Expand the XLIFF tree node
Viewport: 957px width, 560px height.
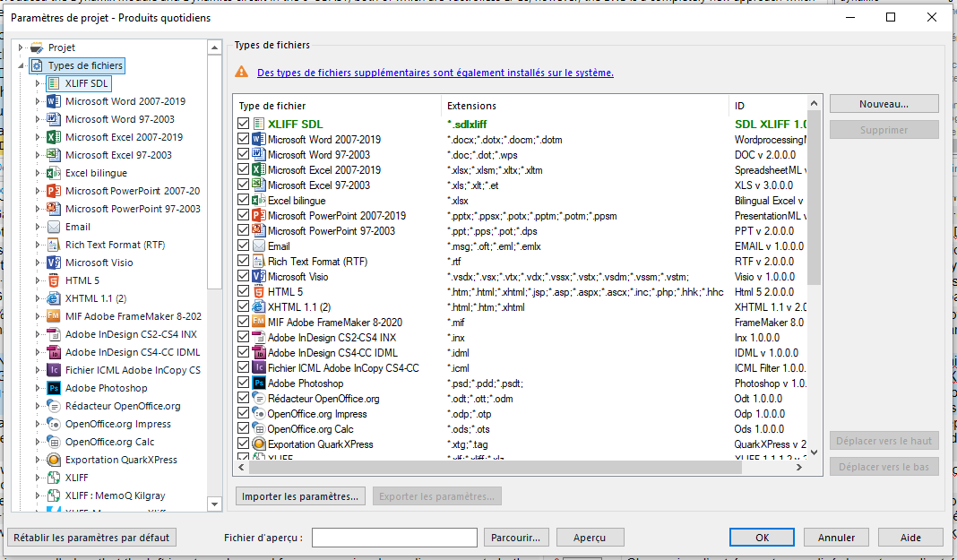38,478
